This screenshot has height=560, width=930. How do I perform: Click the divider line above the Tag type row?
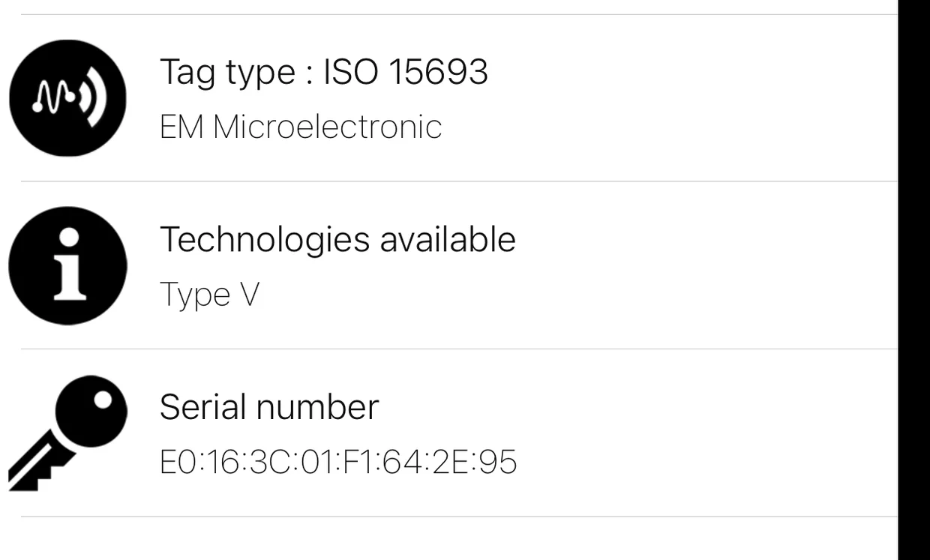coord(457,14)
